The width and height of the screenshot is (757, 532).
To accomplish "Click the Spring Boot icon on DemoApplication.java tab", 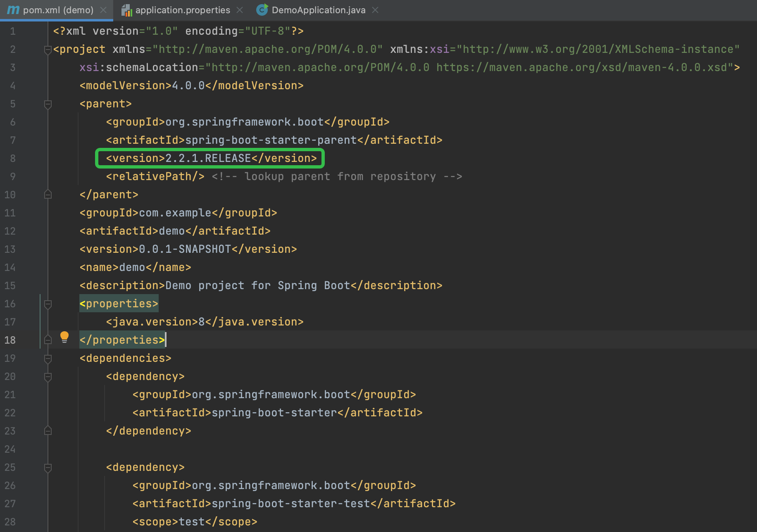I will [x=262, y=10].
